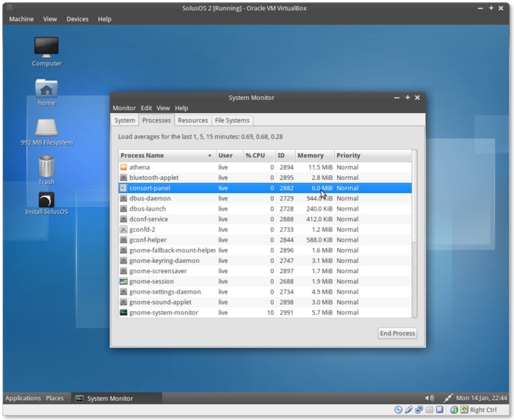
Task: Open VirtualBox View menu
Action: (x=50, y=19)
